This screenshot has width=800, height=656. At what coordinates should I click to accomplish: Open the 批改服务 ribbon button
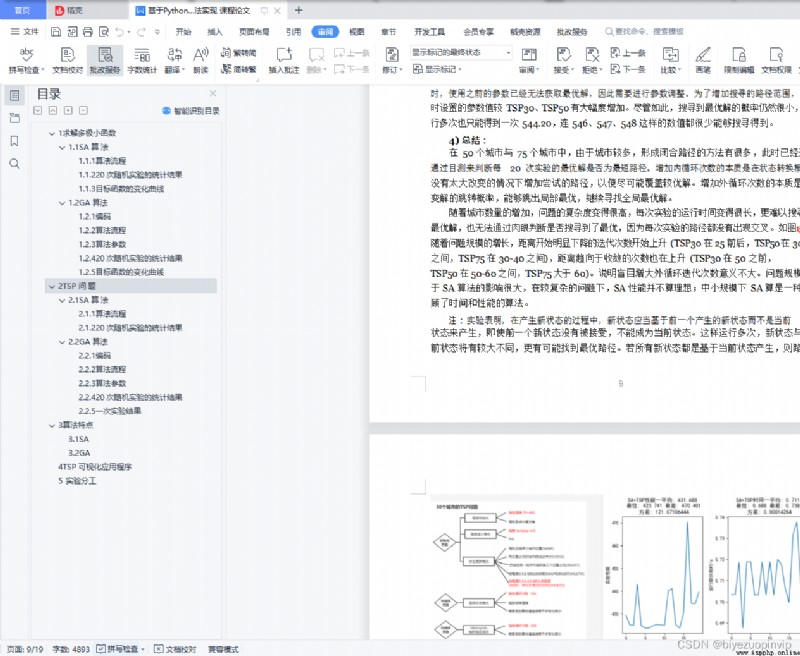[x=105, y=61]
